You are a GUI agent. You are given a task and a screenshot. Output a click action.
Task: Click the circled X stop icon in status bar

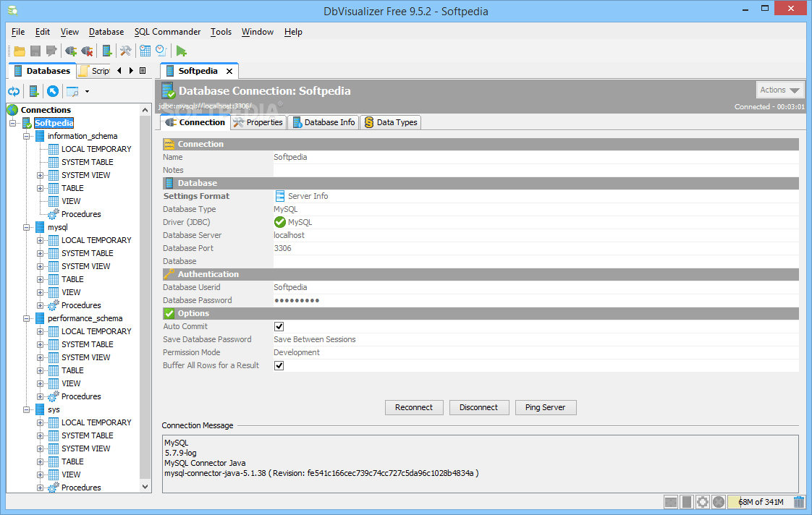tap(718, 501)
